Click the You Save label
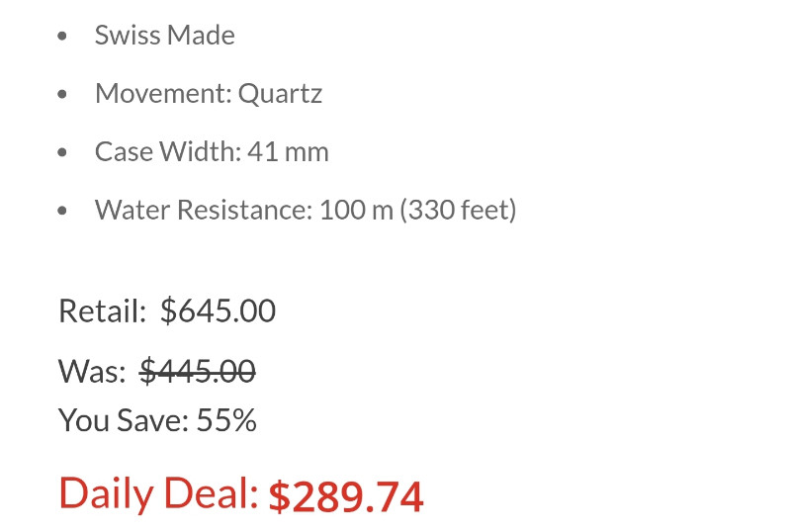791x532 pixels. (124, 420)
